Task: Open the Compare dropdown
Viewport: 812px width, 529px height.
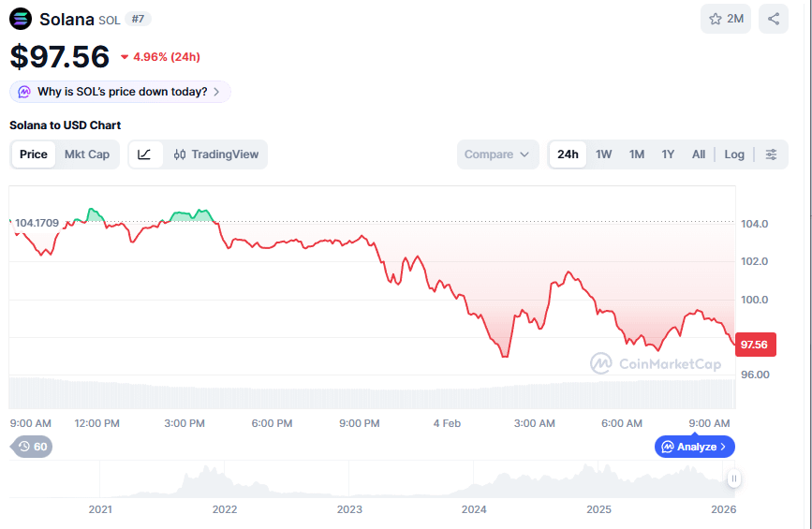Action: pos(497,154)
